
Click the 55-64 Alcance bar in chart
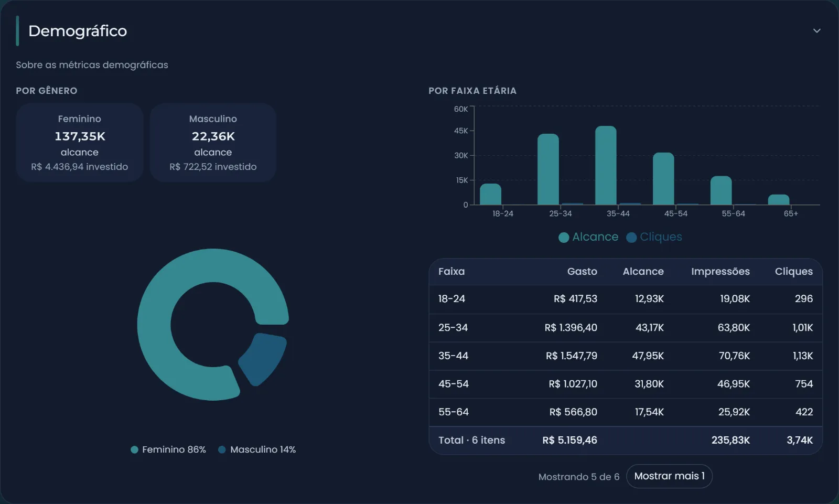721,190
